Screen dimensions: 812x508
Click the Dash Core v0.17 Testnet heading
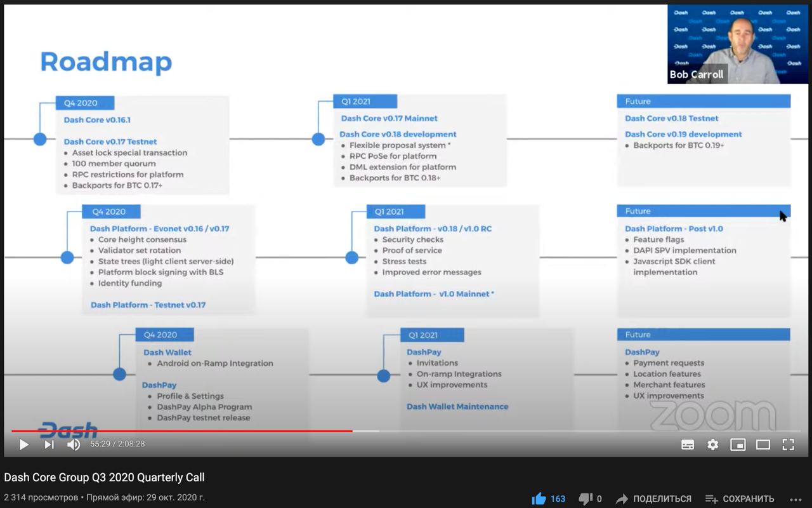coord(110,142)
